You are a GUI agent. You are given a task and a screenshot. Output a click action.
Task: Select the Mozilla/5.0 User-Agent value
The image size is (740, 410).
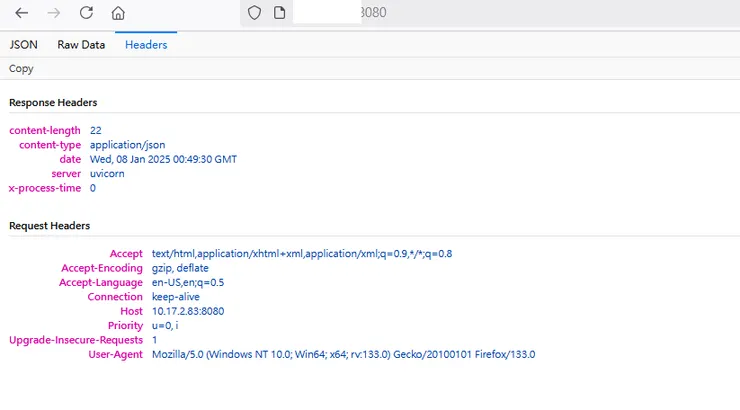click(344, 354)
